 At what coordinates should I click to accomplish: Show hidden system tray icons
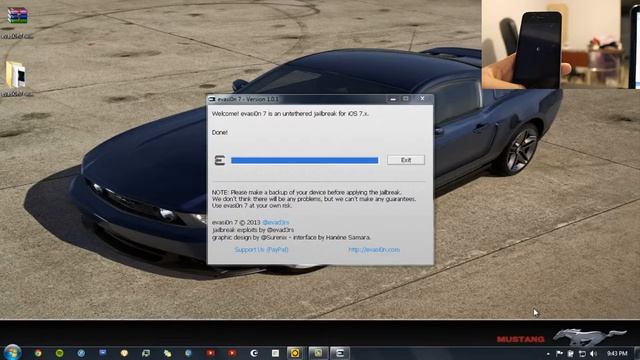(x=548, y=353)
